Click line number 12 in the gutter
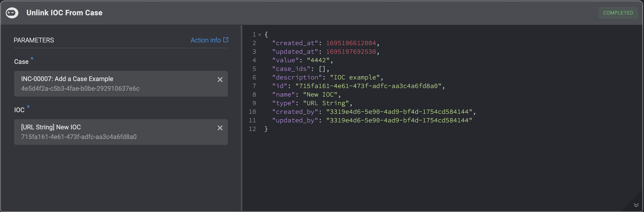Screen dimensions: 644x212 click(x=252, y=129)
